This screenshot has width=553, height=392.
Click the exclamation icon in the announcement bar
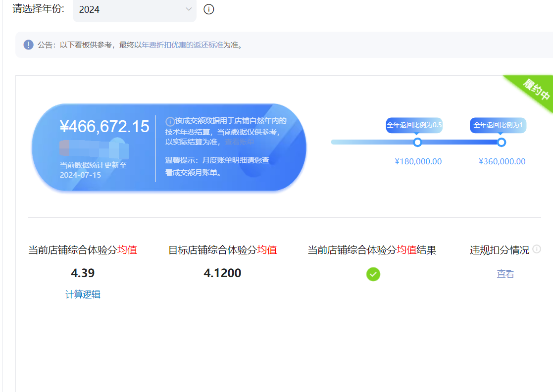click(29, 45)
